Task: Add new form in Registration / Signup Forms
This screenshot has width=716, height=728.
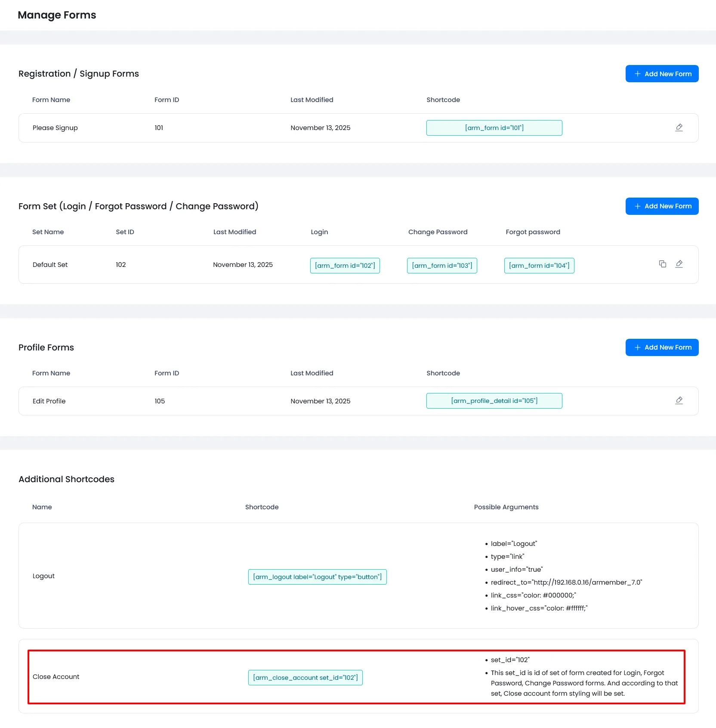Action: click(662, 74)
